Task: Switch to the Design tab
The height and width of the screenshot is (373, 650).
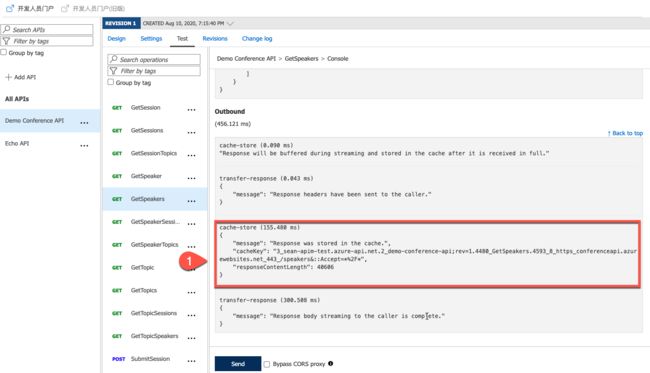Action: point(116,38)
